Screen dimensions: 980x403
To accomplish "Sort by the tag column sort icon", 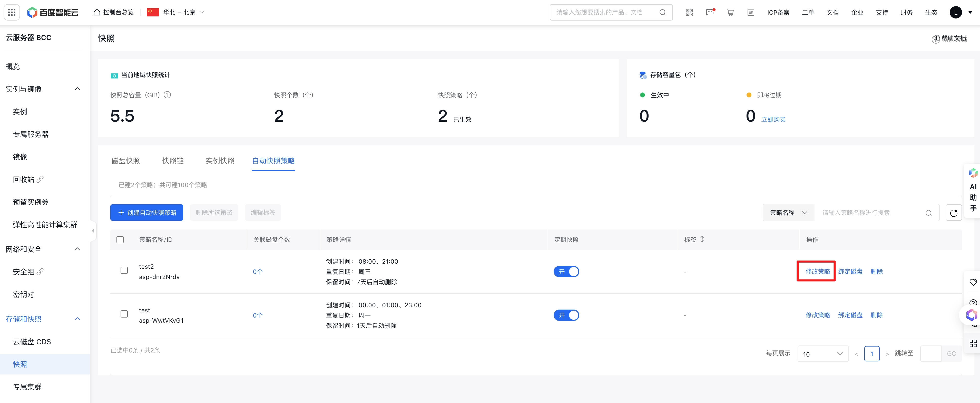I will (702, 239).
